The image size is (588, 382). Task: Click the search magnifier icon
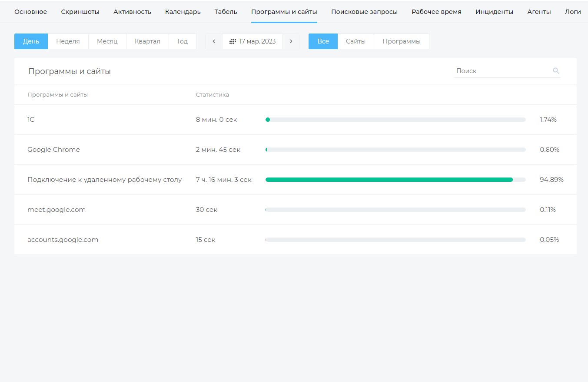[x=556, y=71]
